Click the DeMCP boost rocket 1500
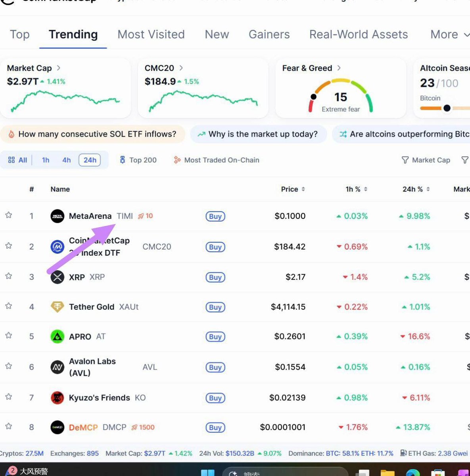 [143, 427]
